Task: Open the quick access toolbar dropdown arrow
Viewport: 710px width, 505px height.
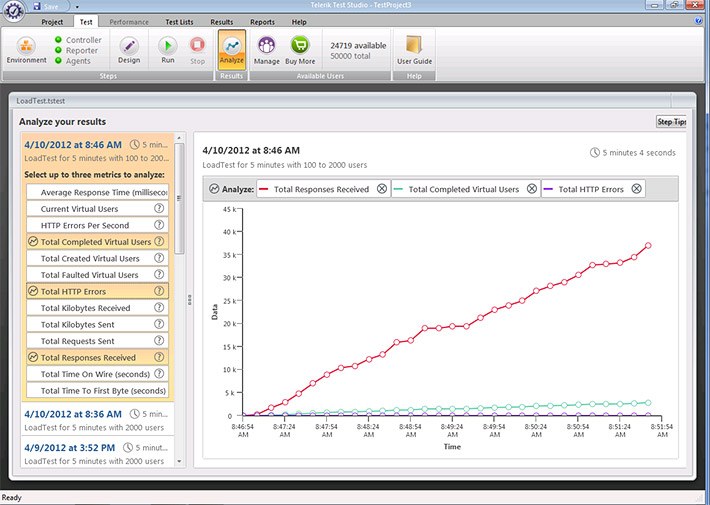Action: point(77,7)
